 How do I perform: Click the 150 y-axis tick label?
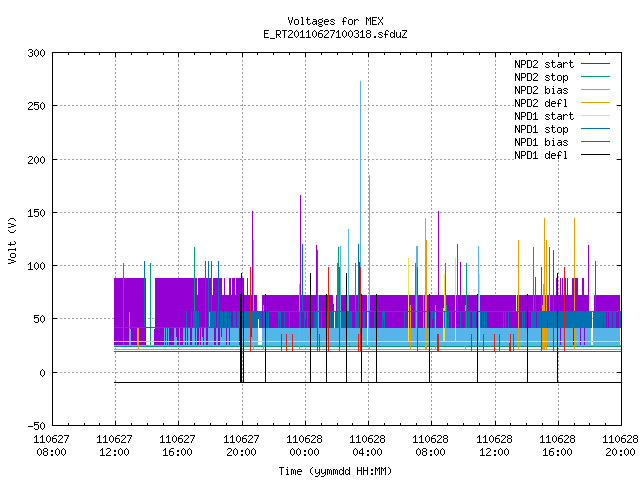(36, 213)
